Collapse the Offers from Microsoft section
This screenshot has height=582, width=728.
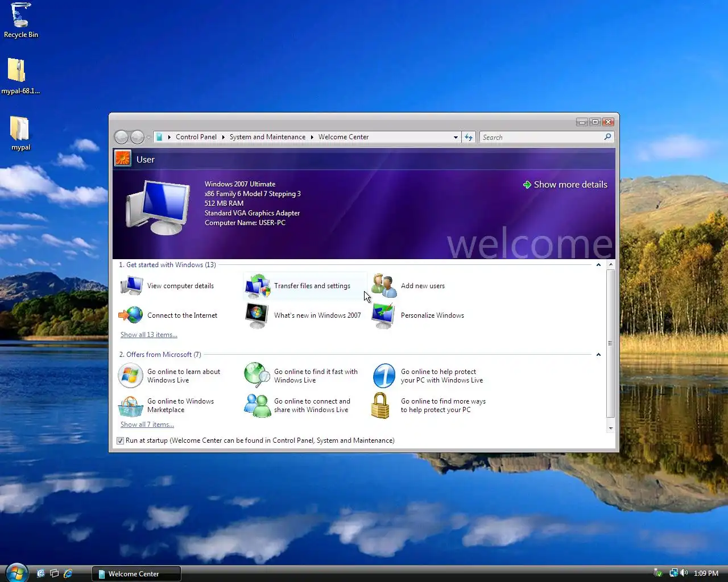598,355
